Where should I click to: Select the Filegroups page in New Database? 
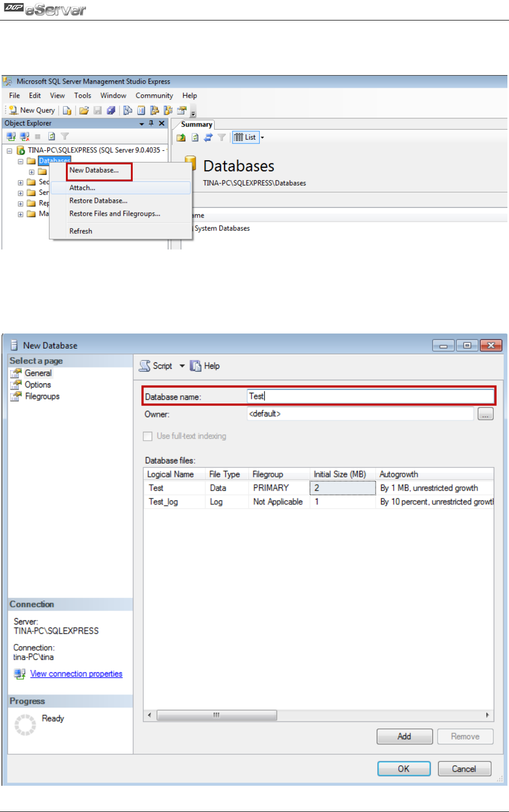pyautogui.click(x=42, y=396)
